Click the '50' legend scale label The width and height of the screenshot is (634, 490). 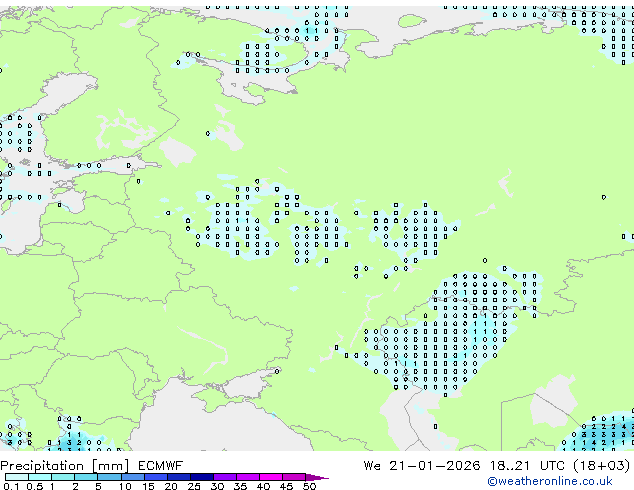[x=309, y=486]
